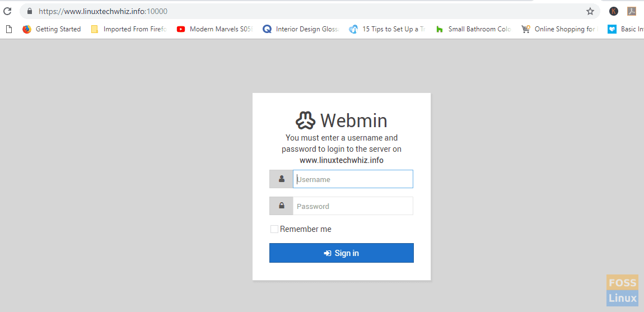Screen dimensions: 644x312
Task: Click the www.linuxtechwhiz.info bold server name
Action: click(x=341, y=160)
